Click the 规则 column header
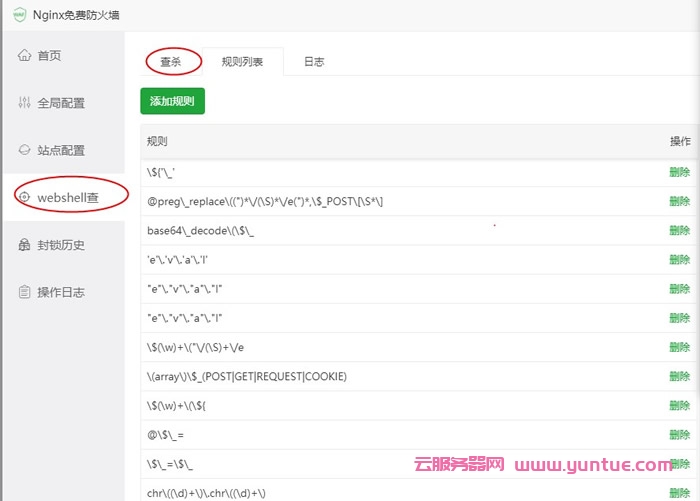 157,142
